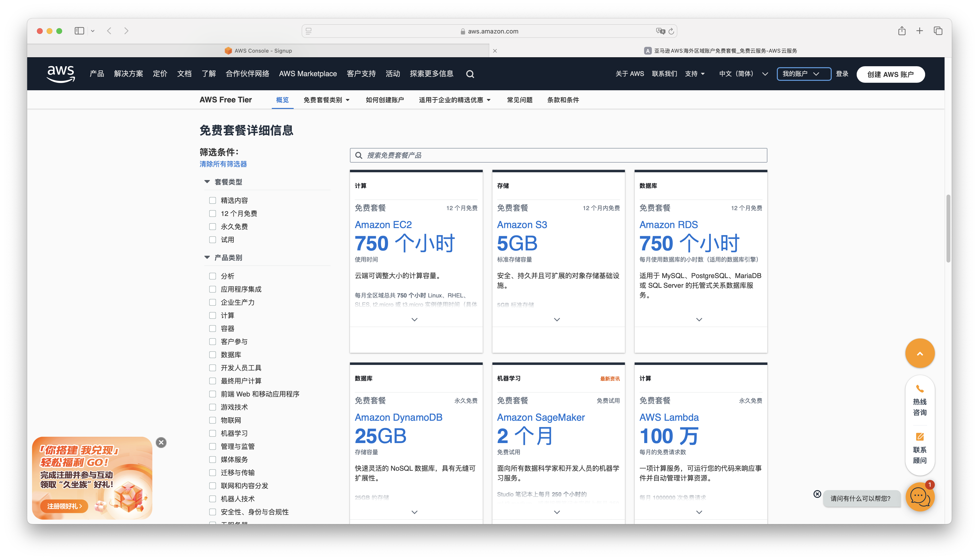The height and width of the screenshot is (560, 979).
Task: Open the 如何创建账户 tab
Action: (x=385, y=100)
